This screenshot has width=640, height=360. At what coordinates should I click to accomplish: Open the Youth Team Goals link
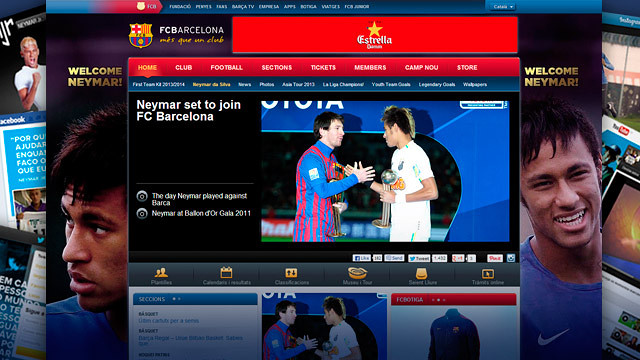391,84
